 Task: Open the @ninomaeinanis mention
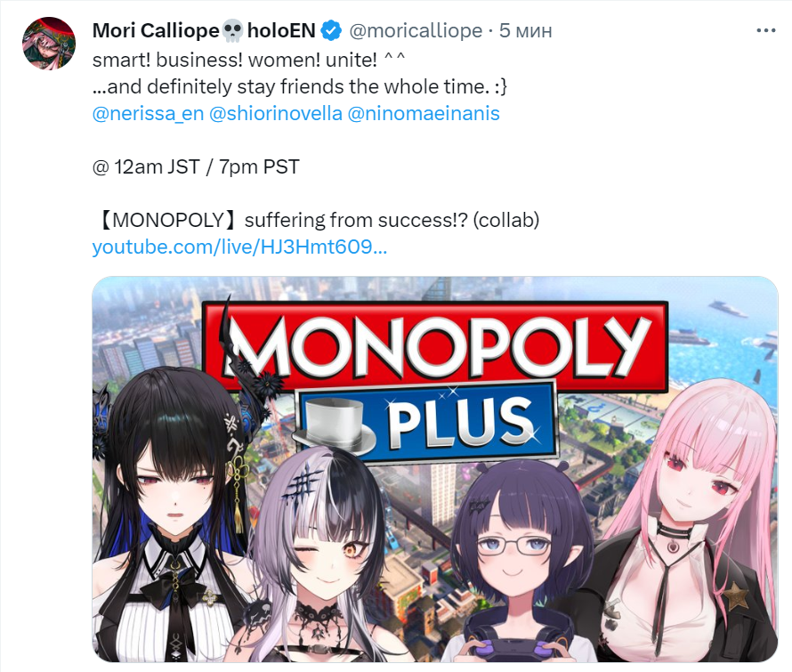424,113
